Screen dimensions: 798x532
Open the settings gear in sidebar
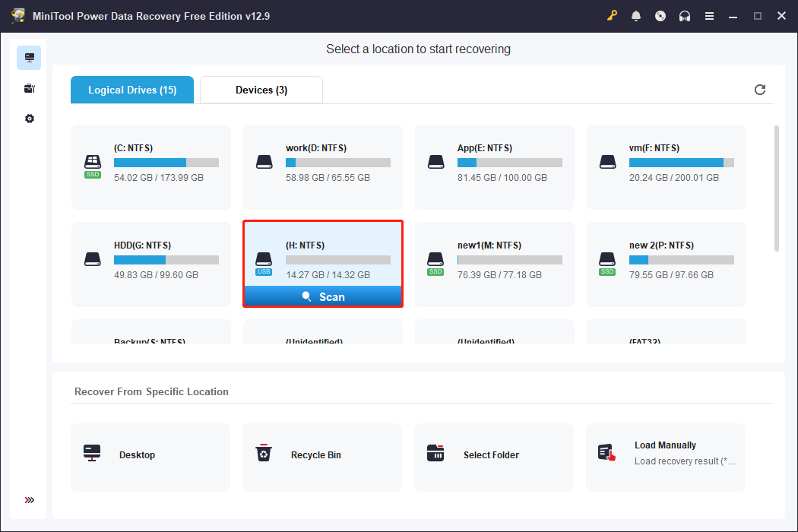click(x=29, y=119)
